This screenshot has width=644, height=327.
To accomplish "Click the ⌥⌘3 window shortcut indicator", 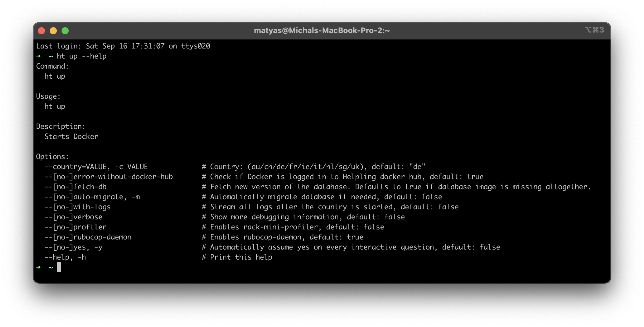I will click(594, 30).
